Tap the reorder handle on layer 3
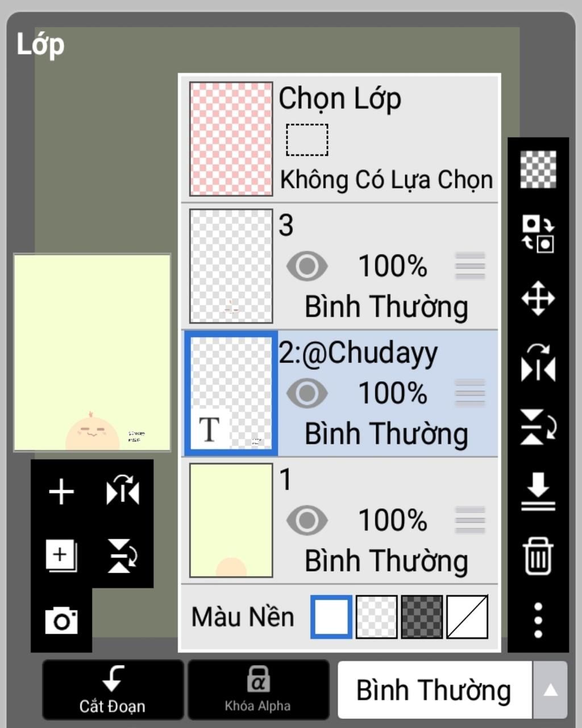Viewport: 582px width, 728px height. (470, 266)
